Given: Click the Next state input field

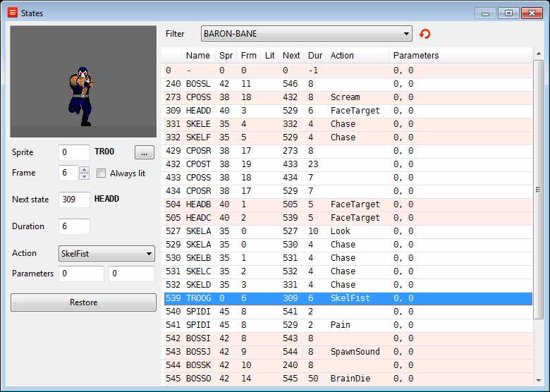Looking at the screenshot, I should [74, 200].
